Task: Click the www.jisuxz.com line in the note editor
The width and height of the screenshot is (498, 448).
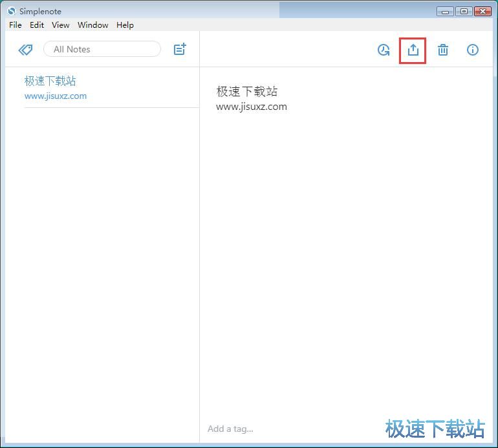Action: point(251,107)
